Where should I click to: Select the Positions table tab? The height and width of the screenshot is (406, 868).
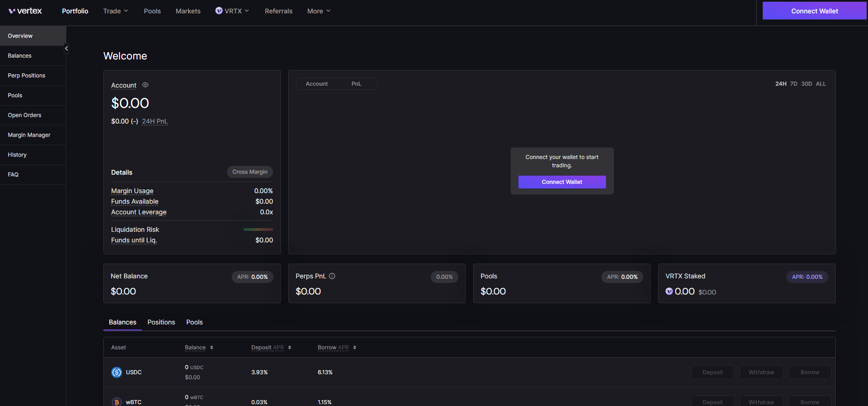[x=161, y=322]
